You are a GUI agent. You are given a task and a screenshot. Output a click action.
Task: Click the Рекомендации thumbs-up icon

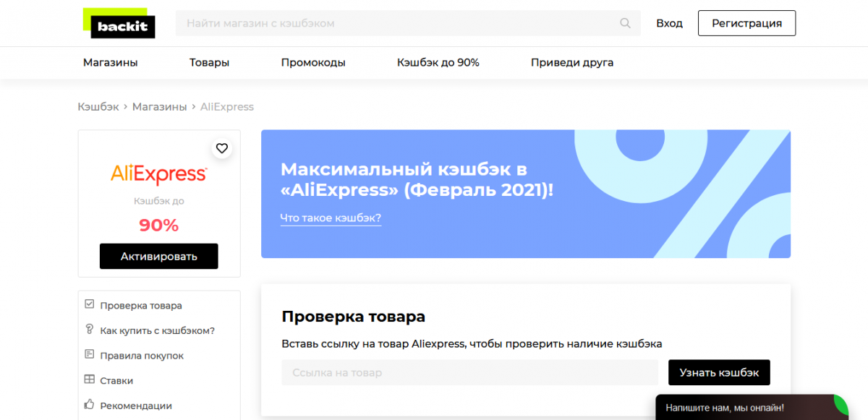90,405
